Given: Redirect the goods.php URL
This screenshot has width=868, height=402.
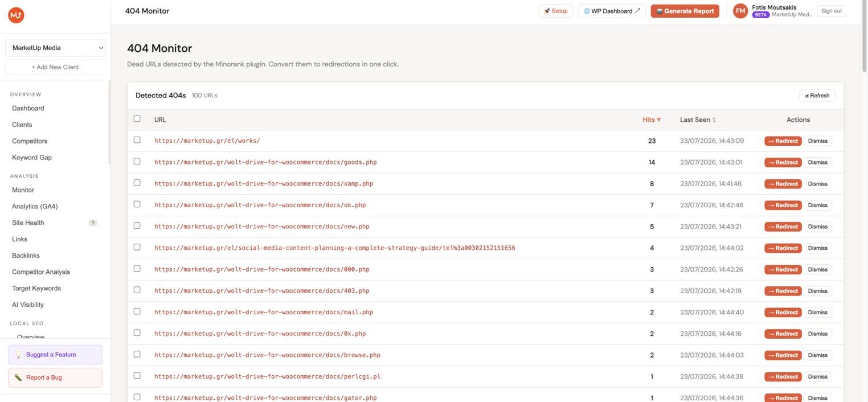Looking at the screenshot, I should point(783,162).
